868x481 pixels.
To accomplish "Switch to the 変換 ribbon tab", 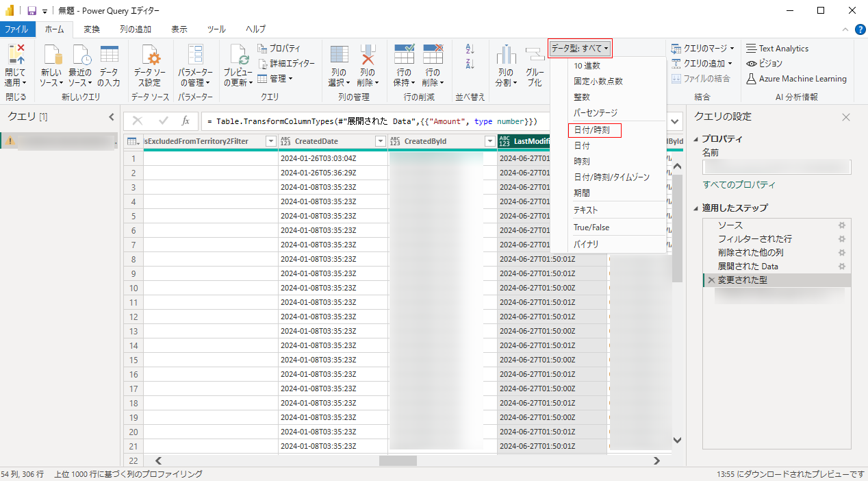I will click(x=92, y=29).
